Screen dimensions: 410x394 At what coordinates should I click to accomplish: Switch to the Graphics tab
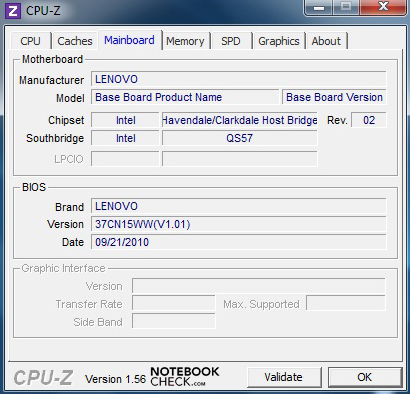coord(279,41)
